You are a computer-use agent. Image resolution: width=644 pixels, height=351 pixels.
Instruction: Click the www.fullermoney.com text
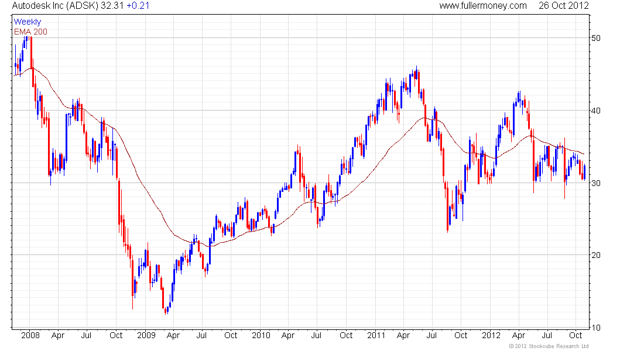click(x=483, y=6)
